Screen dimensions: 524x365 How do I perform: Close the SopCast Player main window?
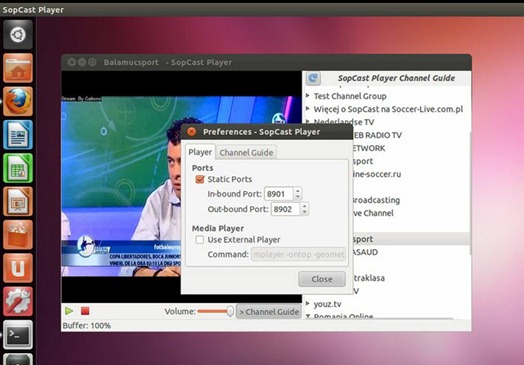click(71, 62)
